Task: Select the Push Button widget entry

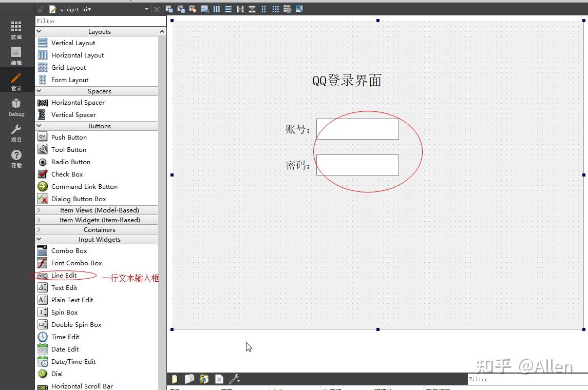Action: [x=68, y=137]
